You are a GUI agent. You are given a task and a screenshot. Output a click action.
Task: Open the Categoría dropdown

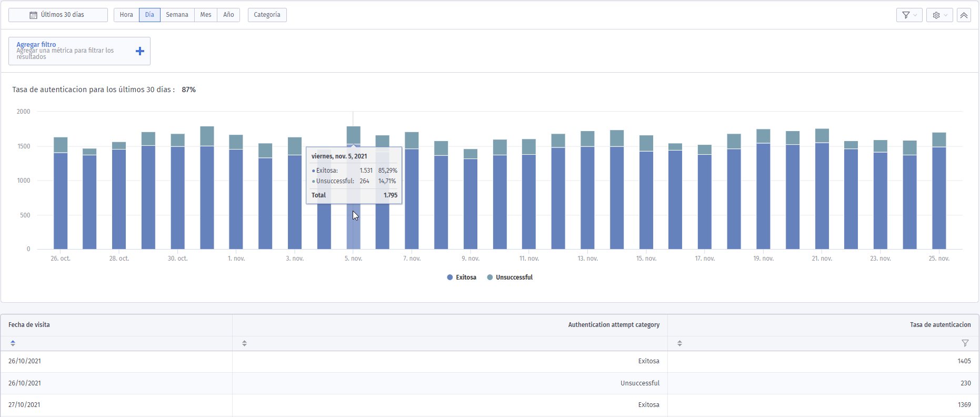(x=267, y=15)
